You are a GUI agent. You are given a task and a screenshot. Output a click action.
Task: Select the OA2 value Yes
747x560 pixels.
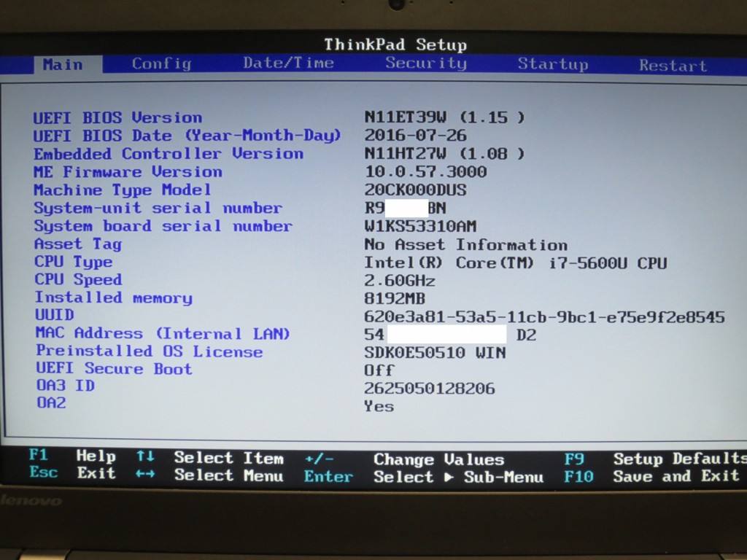[379, 407]
